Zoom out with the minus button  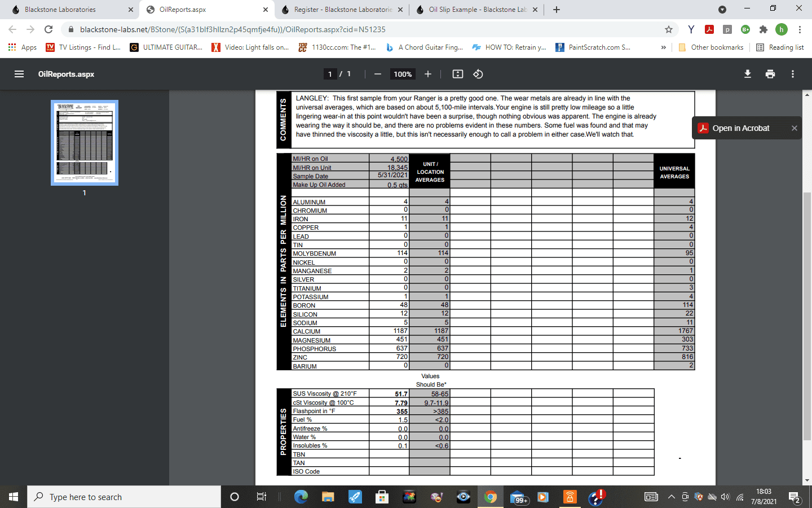[x=378, y=74]
